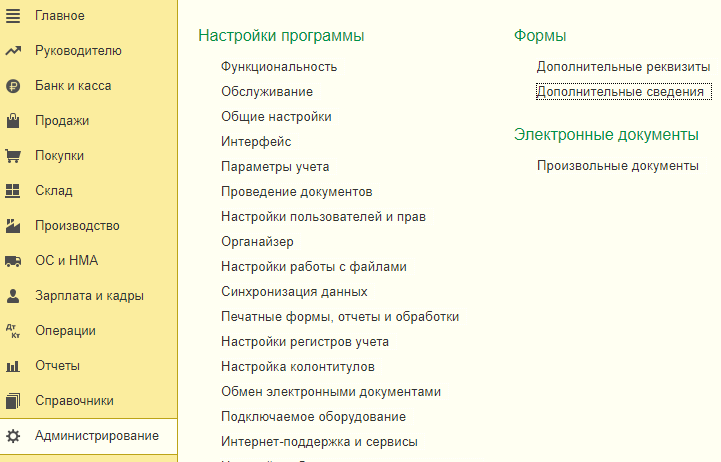Screen dimensions: 721x462
Task: Open Синхронизация данных settings
Action: tap(294, 292)
